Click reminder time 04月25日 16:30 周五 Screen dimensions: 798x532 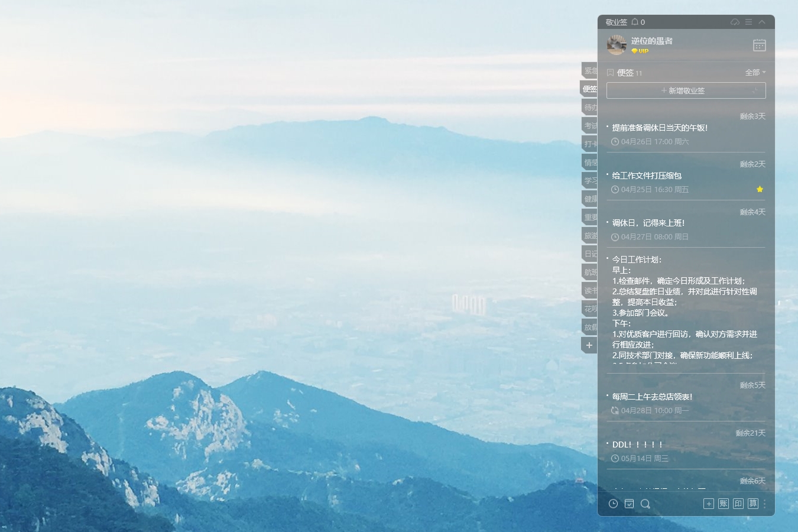coord(655,190)
